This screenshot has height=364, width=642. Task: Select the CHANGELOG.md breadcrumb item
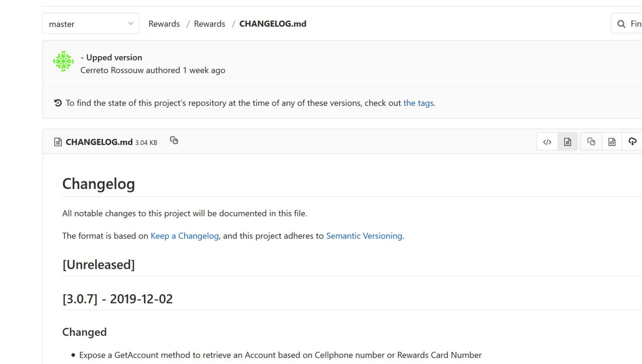[x=273, y=24]
